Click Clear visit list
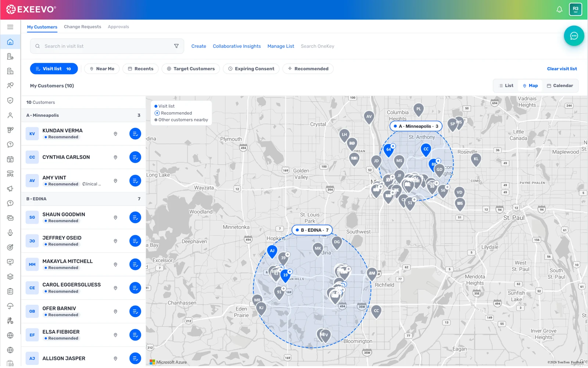588x368 pixels. [x=562, y=69]
